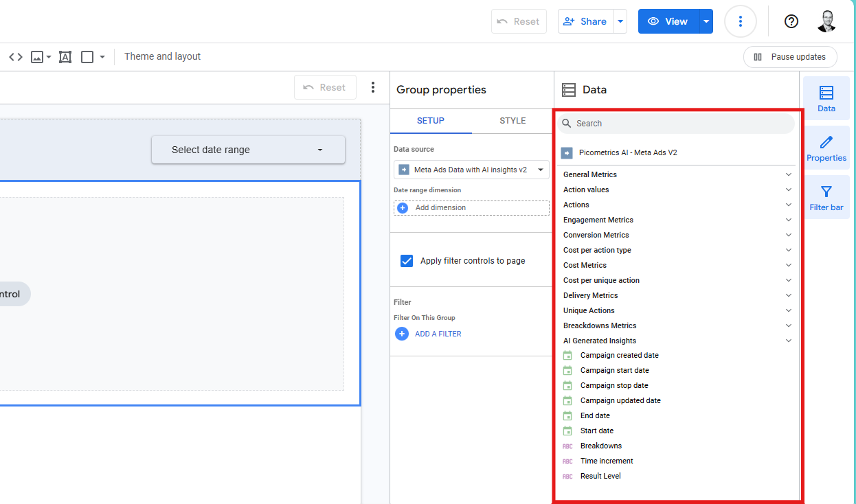Click the Search fields input box
Screen dimensions: 856x504
click(x=677, y=124)
